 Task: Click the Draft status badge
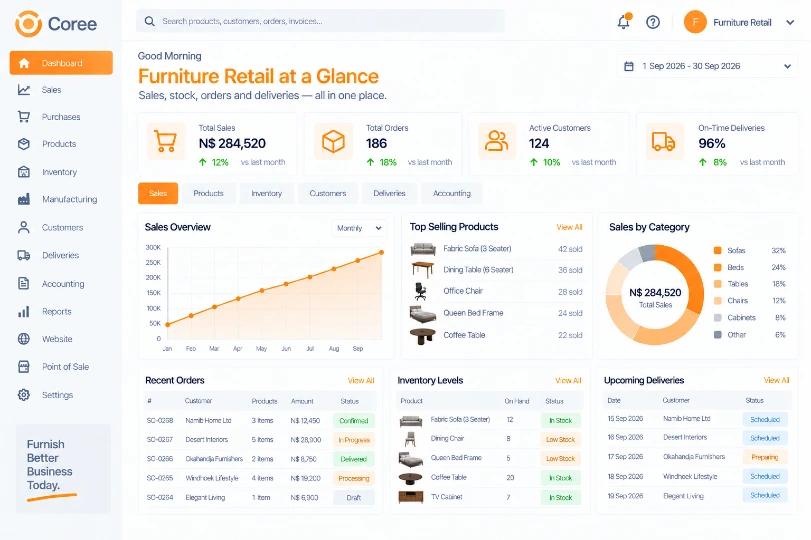(354, 498)
